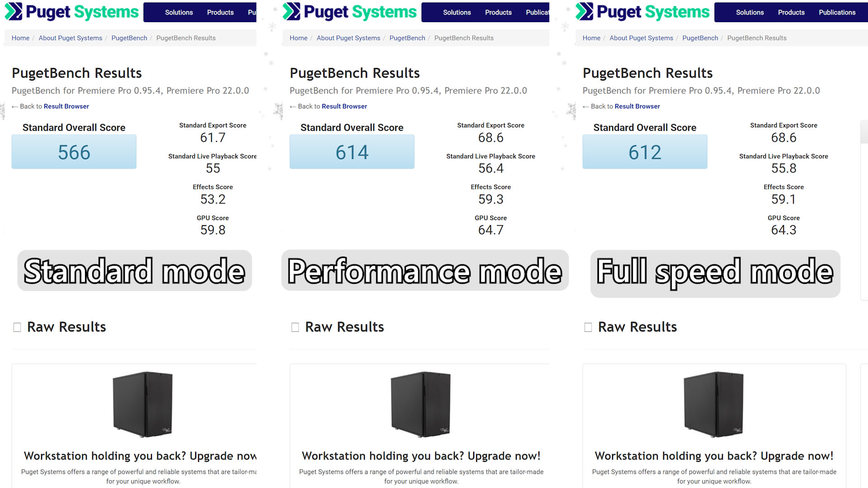Click the GPU Score value 64.3

click(x=784, y=230)
